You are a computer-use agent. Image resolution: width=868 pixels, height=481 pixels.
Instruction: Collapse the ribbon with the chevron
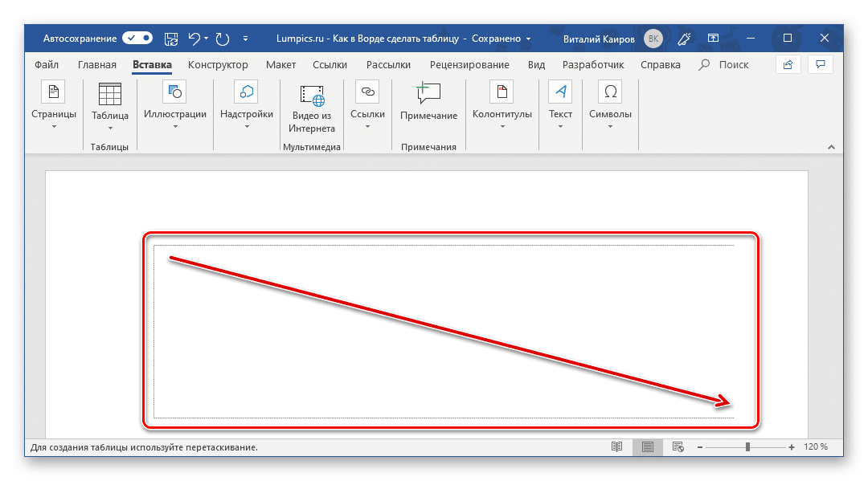click(x=831, y=147)
